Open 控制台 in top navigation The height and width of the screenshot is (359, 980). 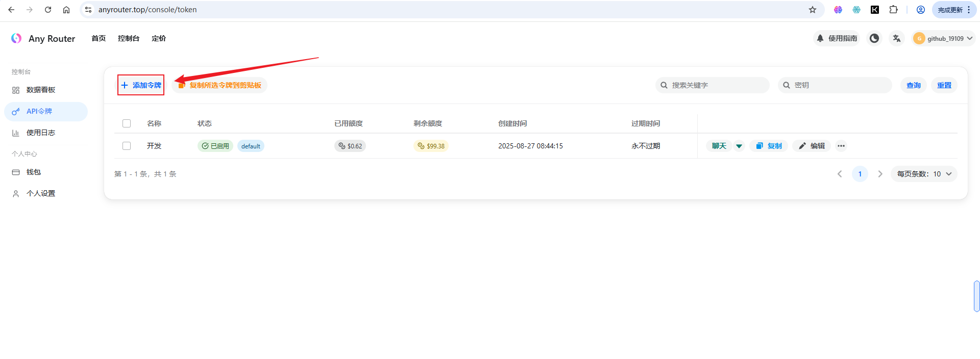129,38
